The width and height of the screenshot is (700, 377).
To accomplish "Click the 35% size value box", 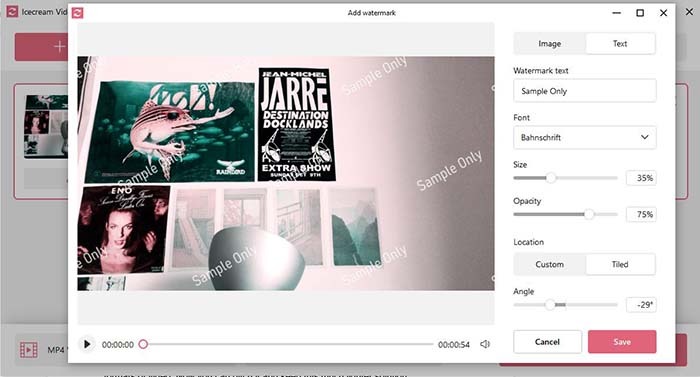I will (x=641, y=178).
